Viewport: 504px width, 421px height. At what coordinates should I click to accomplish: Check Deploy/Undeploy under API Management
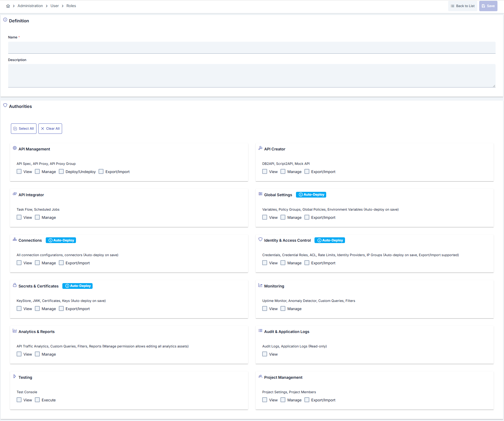point(61,171)
